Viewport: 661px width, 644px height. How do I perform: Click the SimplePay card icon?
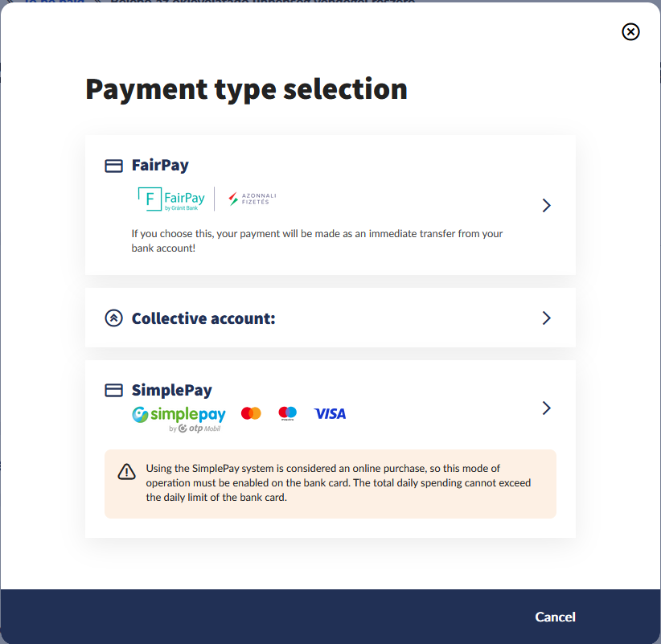[x=113, y=391]
